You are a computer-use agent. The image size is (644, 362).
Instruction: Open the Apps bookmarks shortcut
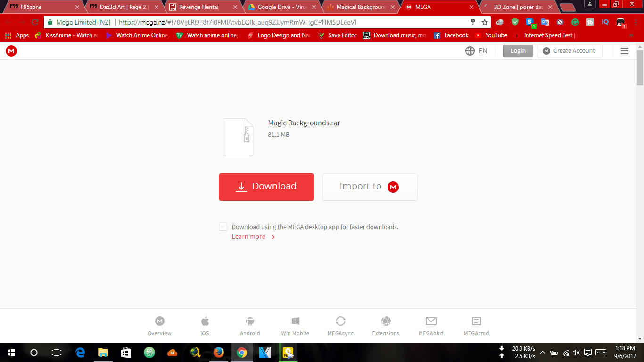(17, 35)
